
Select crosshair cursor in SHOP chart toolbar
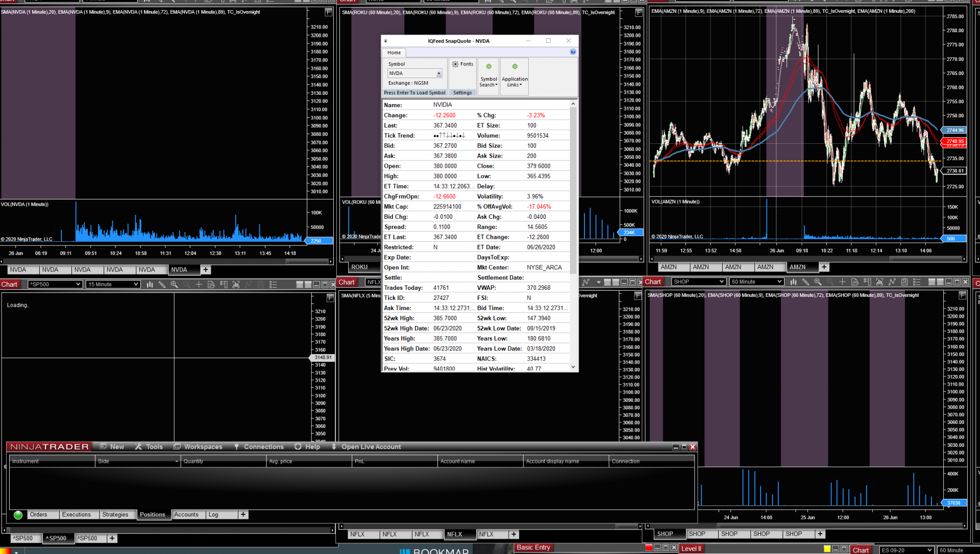[842, 282]
